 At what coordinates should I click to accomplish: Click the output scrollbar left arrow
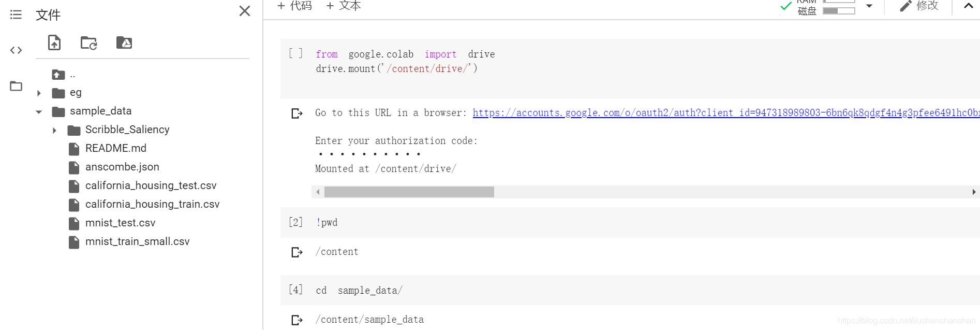(318, 192)
